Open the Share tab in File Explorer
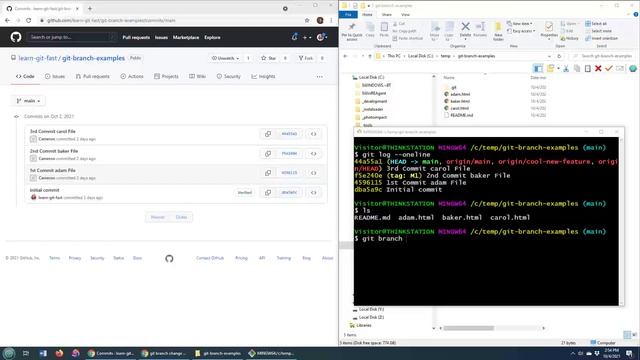 click(x=387, y=15)
